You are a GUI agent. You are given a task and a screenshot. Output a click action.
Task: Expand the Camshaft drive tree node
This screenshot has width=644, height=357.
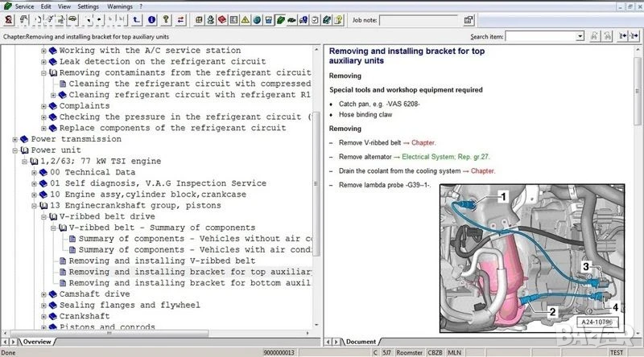pos(43,294)
